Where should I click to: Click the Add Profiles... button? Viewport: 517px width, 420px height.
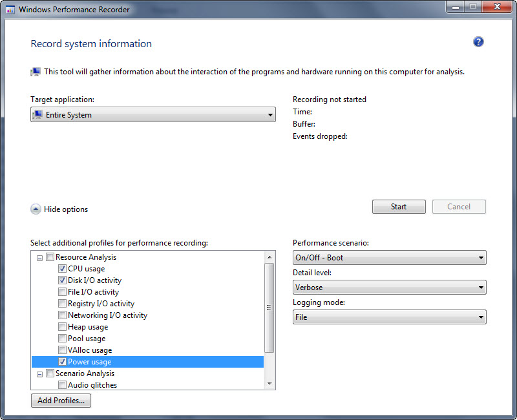tap(61, 401)
